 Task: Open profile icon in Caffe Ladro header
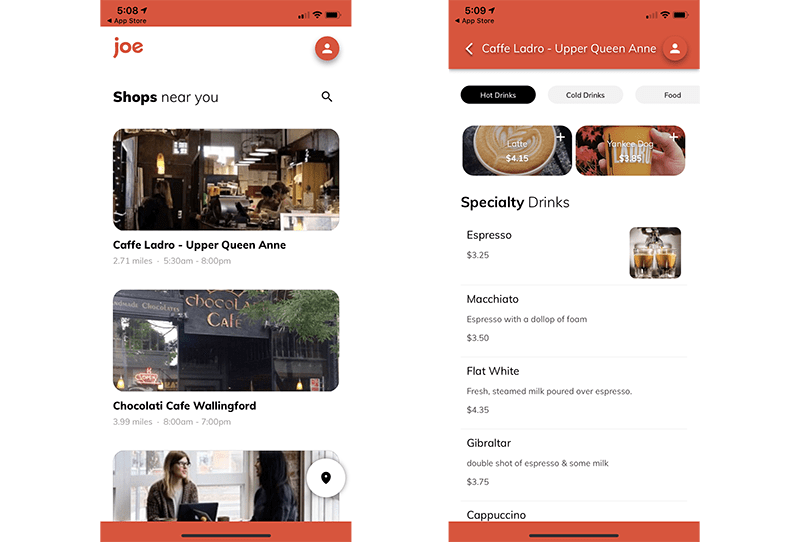pyautogui.click(x=675, y=48)
